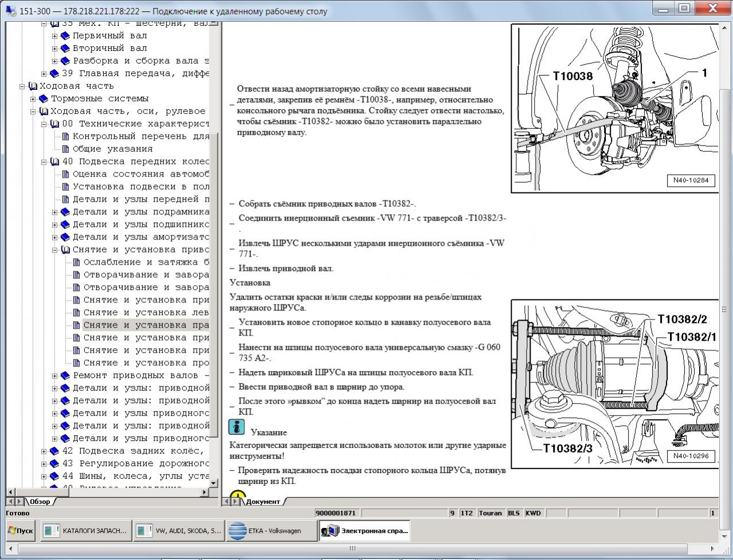Switch to VW, AUDI, SKODA taskbar window
Viewport: 733px width, 560px height.
click(179, 531)
